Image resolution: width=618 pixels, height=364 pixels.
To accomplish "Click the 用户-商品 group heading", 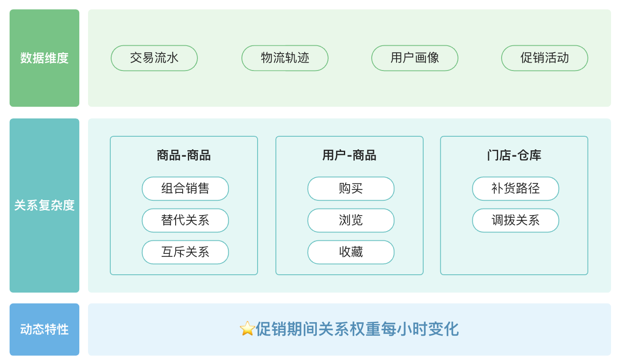I will pos(349,155).
